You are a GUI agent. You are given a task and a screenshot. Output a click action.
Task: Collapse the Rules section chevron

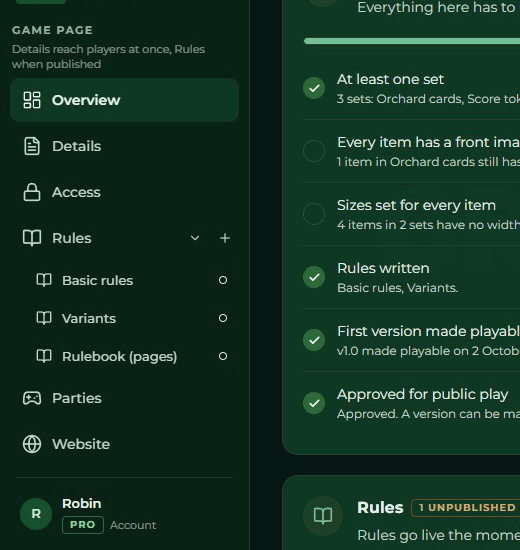[195, 238]
